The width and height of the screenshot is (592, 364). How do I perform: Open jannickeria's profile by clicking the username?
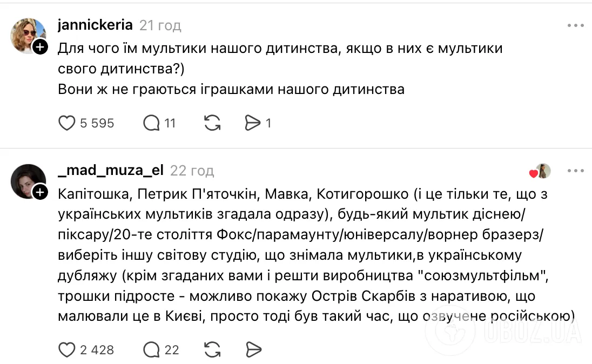(x=95, y=24)
